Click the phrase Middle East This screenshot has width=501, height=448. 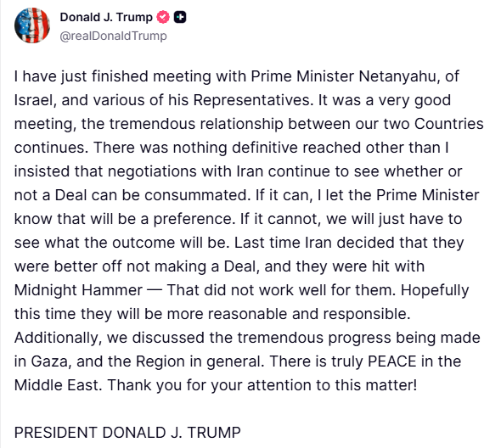click(x=56, y=385)
